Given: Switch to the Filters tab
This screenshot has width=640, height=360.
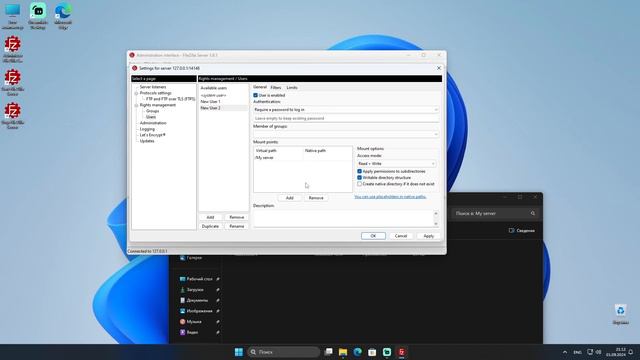Looking at the screenshot, I should [276, 87].
